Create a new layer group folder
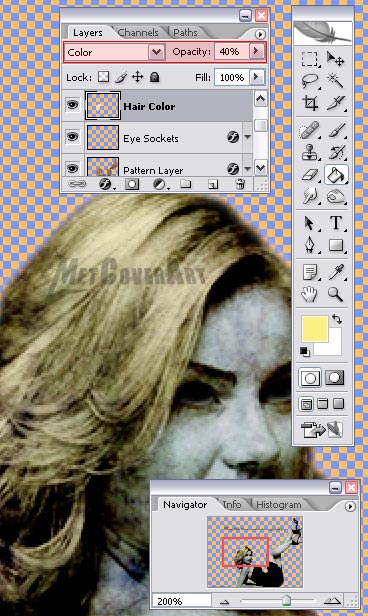 tap(185, 184)
